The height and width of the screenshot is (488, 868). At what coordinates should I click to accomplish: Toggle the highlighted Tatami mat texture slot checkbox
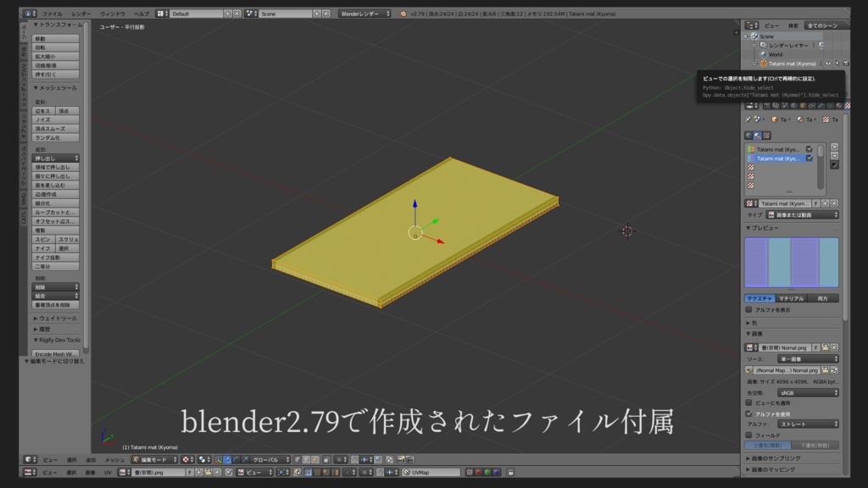coord(810,158)
